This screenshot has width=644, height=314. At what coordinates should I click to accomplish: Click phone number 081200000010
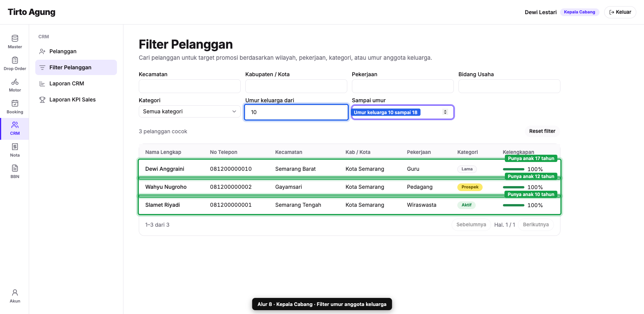(231, 169)
